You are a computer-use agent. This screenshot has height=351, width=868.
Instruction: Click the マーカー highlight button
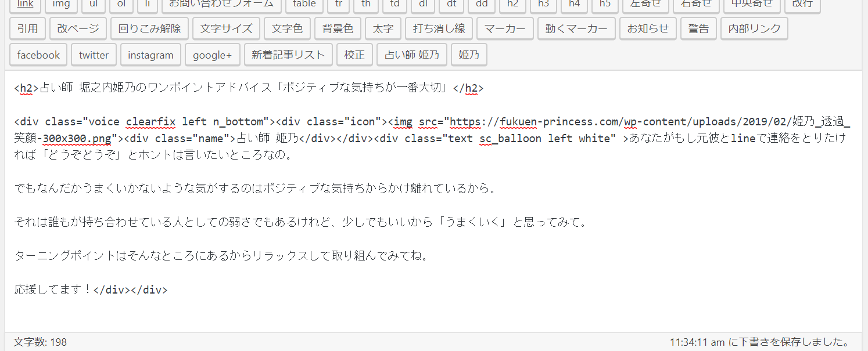(504, 28)
